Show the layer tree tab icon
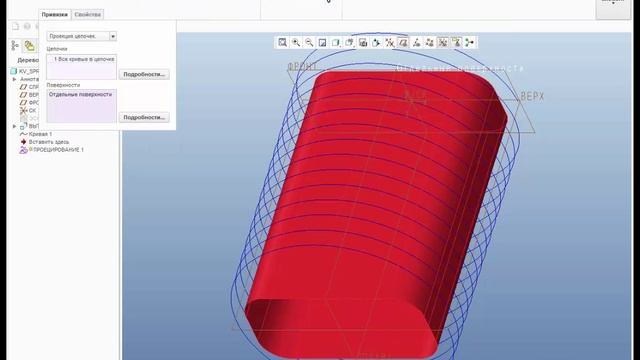Screen dimensions: 640x360 coord(29,46)
